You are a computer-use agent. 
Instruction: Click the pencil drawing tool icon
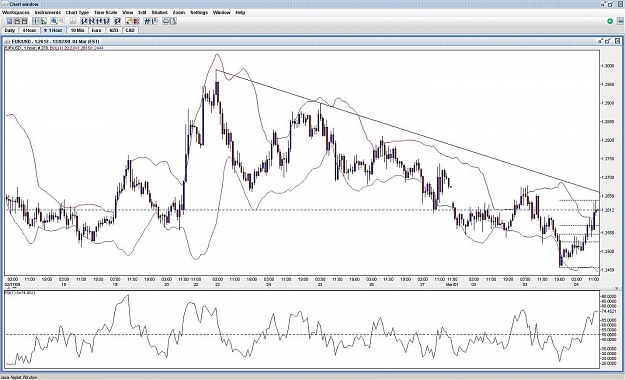tap(129, 21)
